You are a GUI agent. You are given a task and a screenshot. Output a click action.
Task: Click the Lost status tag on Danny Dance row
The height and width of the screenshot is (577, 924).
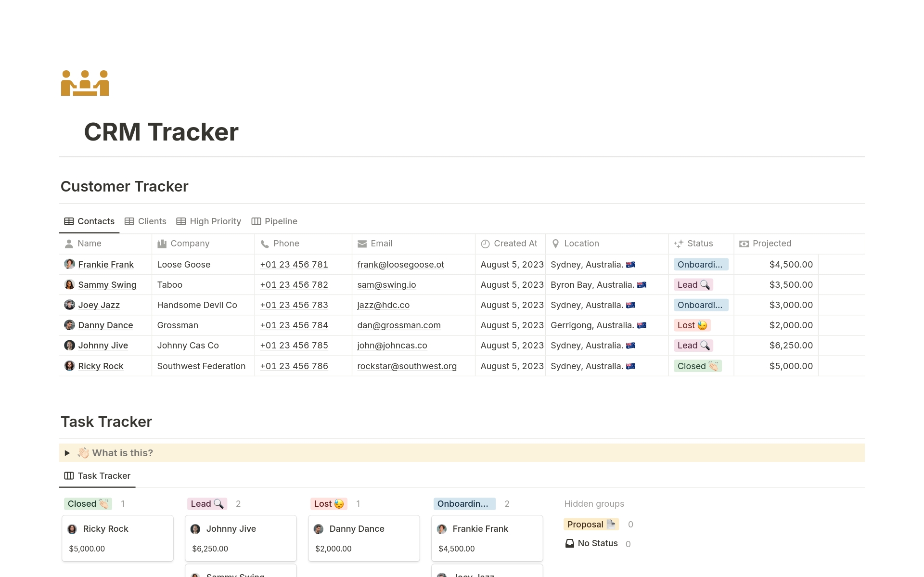point(692,325)
